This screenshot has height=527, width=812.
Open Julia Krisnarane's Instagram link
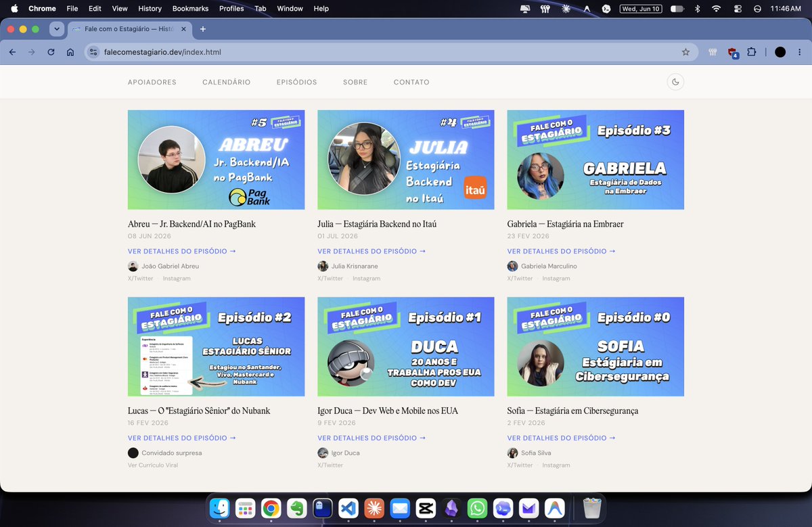point(366,278)
